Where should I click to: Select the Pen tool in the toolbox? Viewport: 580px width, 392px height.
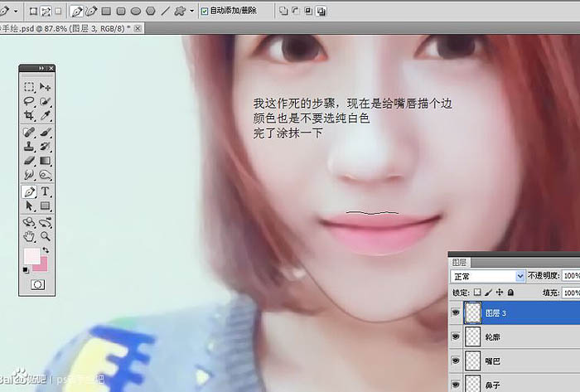coord(29,191)
